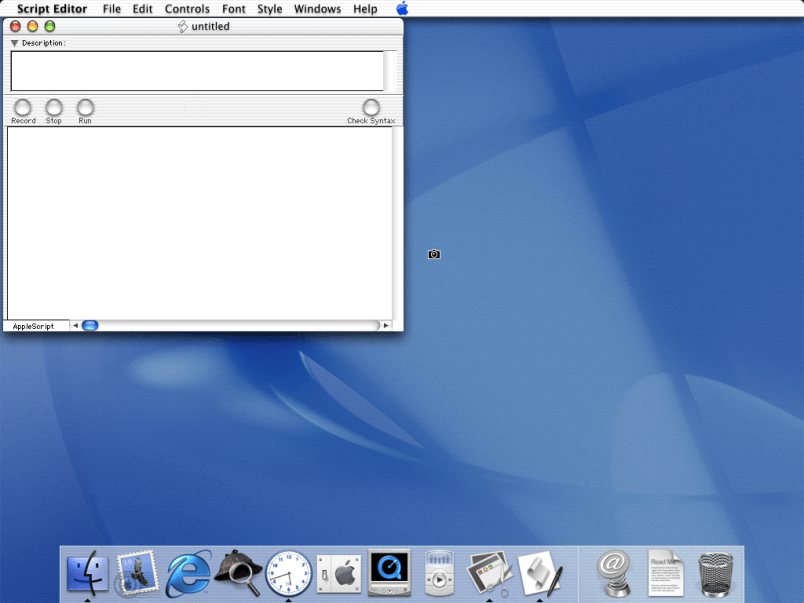Open the music player icon in Dock
The width and height of the screenshot is (804, 603).
439,573
